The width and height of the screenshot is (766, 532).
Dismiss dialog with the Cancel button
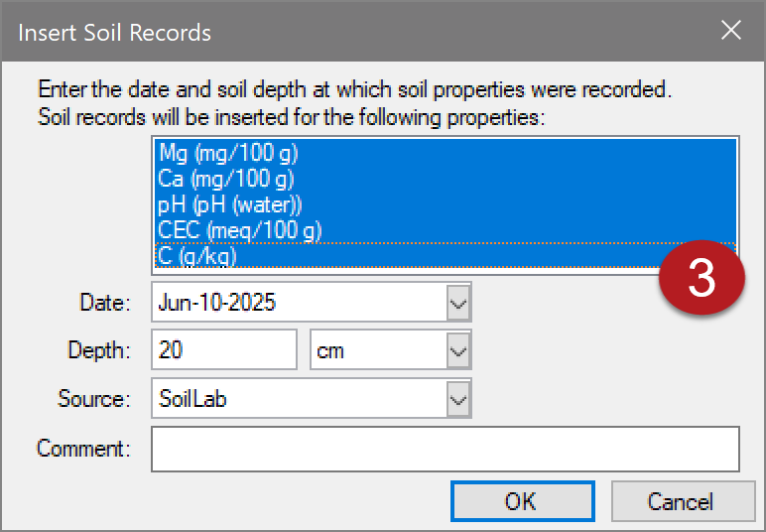coord(683,501)
